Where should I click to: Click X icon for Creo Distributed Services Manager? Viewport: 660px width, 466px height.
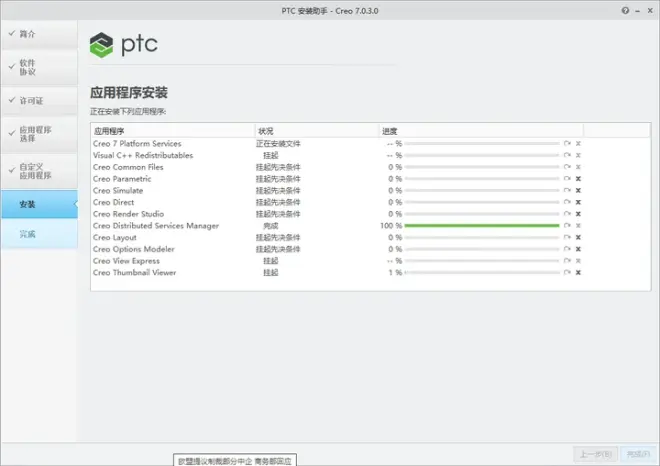pyautogui.click(x=578, y=226)
